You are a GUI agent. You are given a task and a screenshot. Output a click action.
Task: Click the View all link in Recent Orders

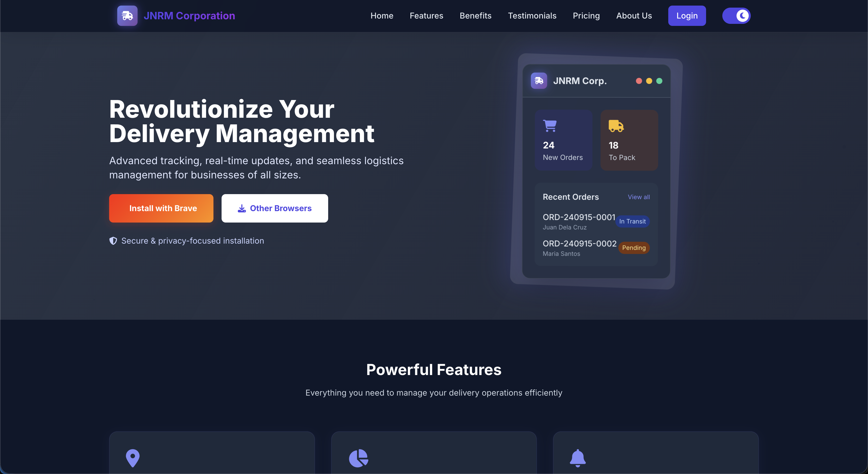[x=639, y=197]
